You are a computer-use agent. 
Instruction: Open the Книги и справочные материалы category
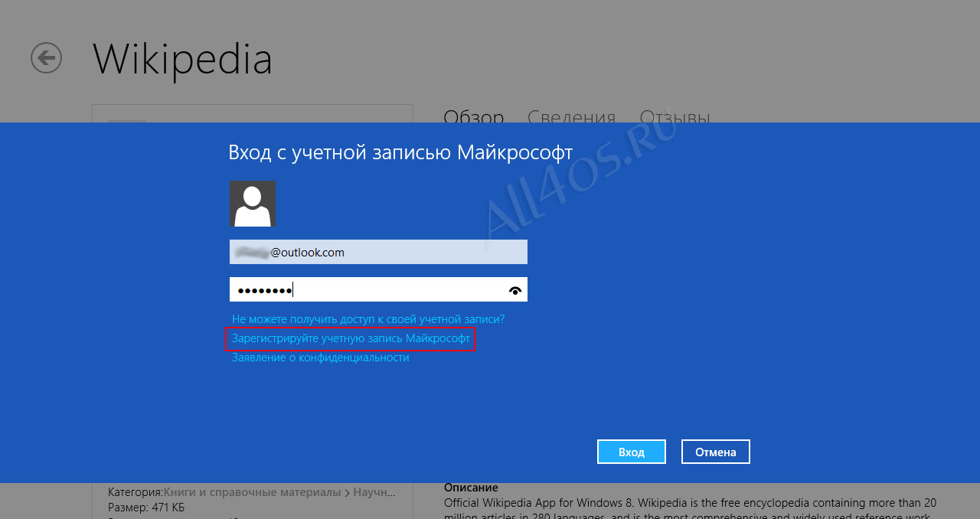coord(252,492)
